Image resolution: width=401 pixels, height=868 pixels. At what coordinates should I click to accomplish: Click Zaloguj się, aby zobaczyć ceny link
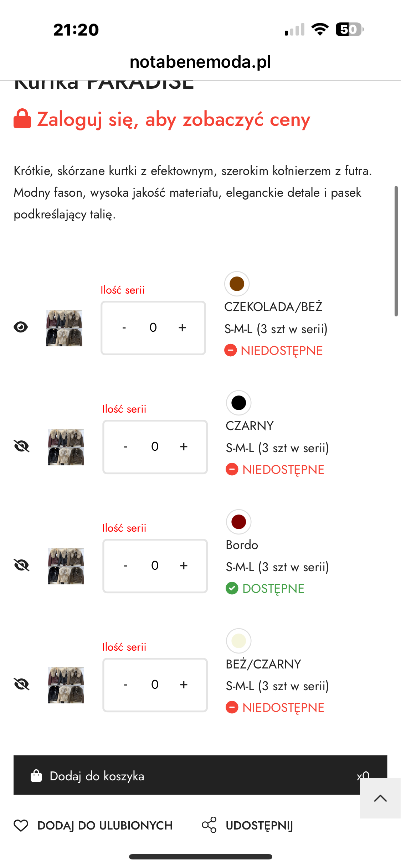(x=174, y=119)
